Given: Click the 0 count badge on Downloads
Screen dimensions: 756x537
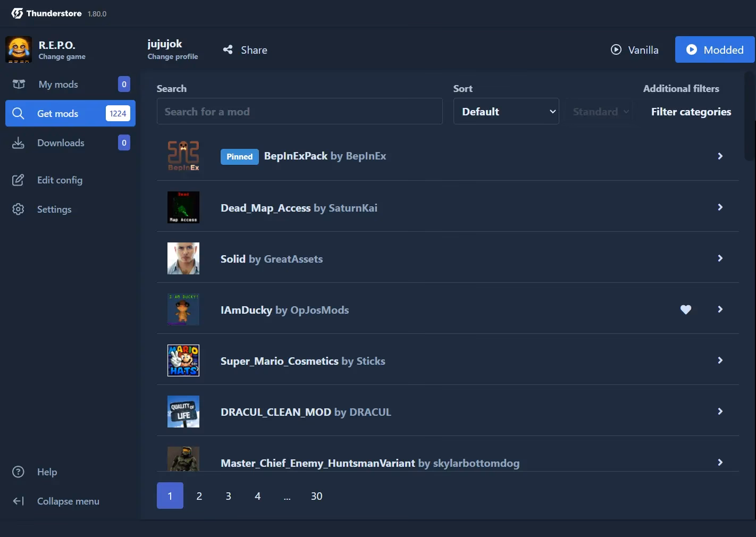Looking at the screenshot, I should (x=124, y=142).
